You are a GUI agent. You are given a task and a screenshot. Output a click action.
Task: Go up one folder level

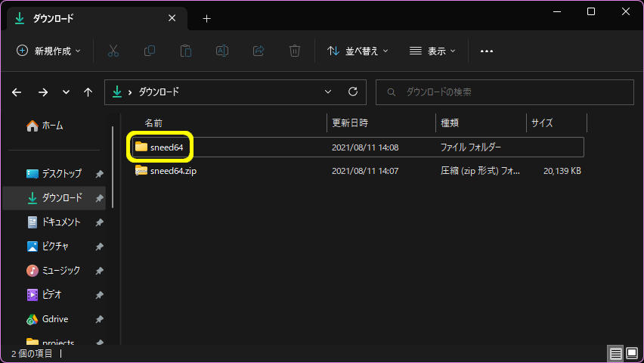88,92
